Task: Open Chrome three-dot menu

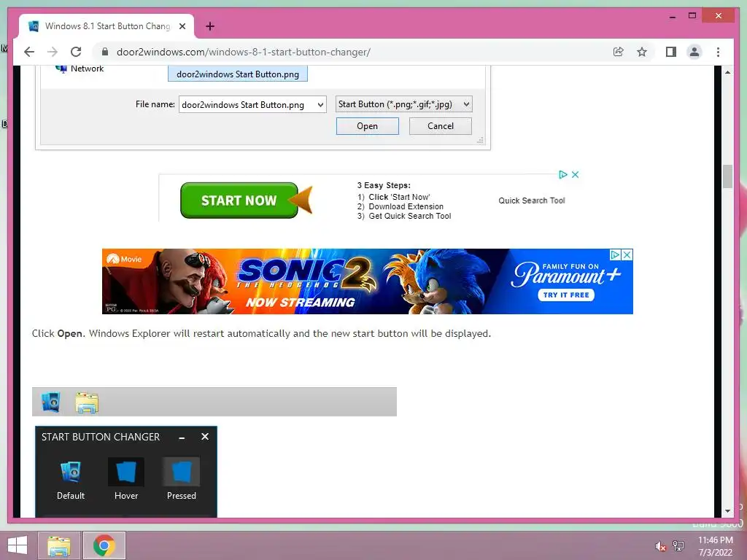Action: pos(718,52)
